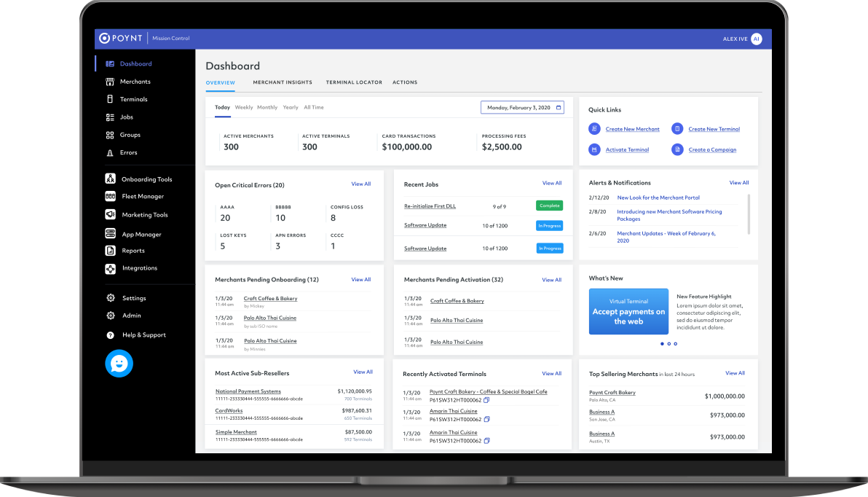Select the Weekly time range
Image resolution: width=868 pixels, height=497 pixels.
point(243,108)
